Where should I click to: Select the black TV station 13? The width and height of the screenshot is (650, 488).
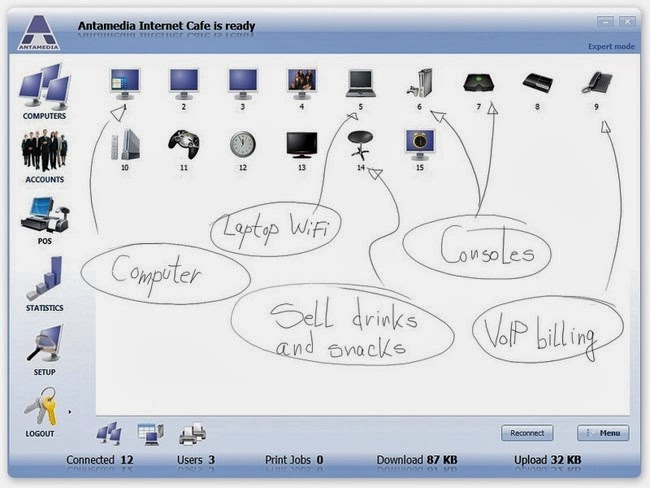302,145
